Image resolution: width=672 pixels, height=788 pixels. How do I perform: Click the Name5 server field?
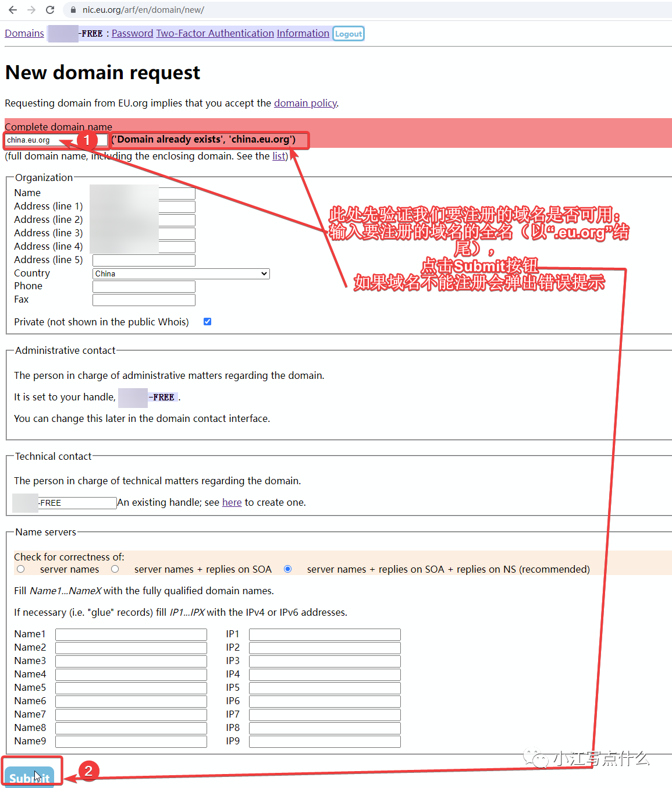(x=131, y=688)
